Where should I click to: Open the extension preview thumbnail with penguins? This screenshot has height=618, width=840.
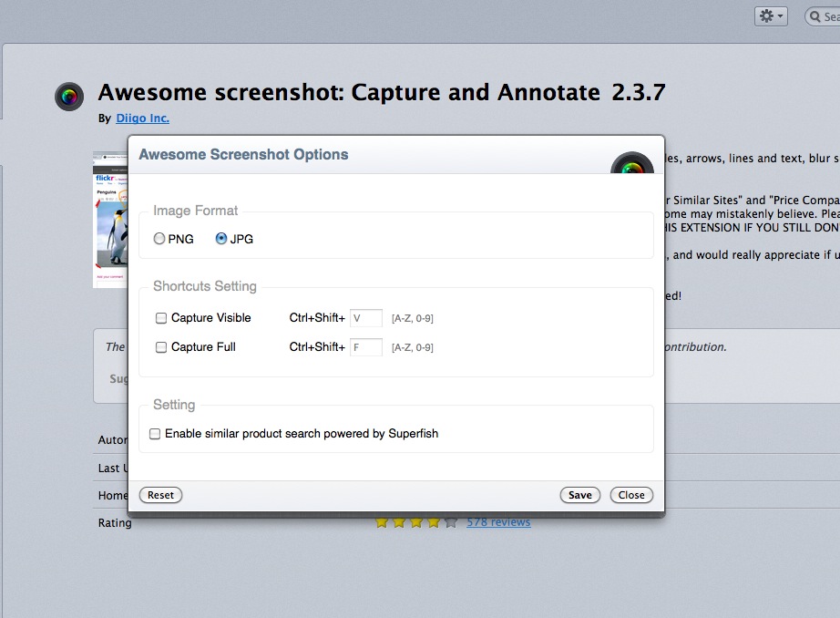[x=110, y=220]
